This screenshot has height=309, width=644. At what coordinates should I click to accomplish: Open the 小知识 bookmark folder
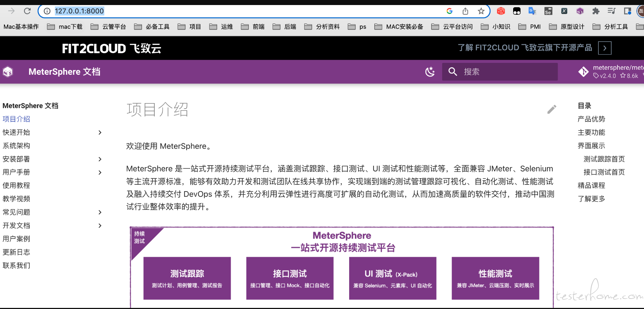(495, 27)
